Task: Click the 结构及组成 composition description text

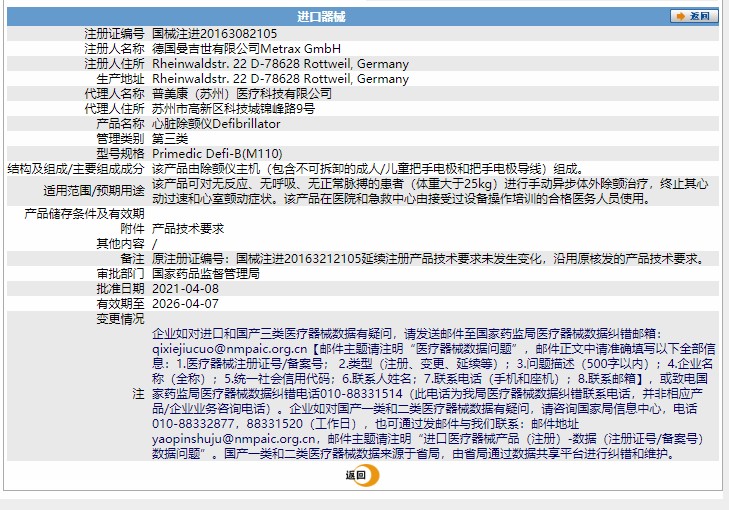Action: 368,169
